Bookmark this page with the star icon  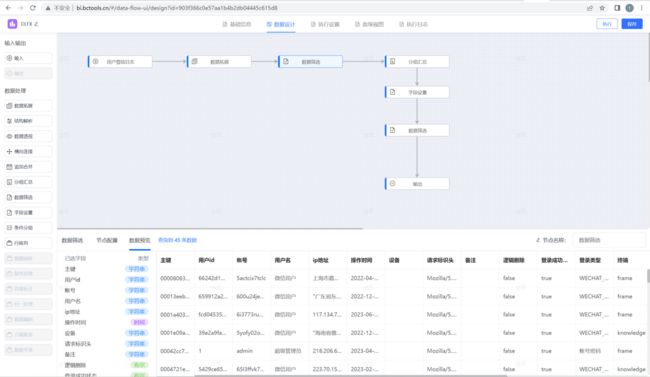602,8
